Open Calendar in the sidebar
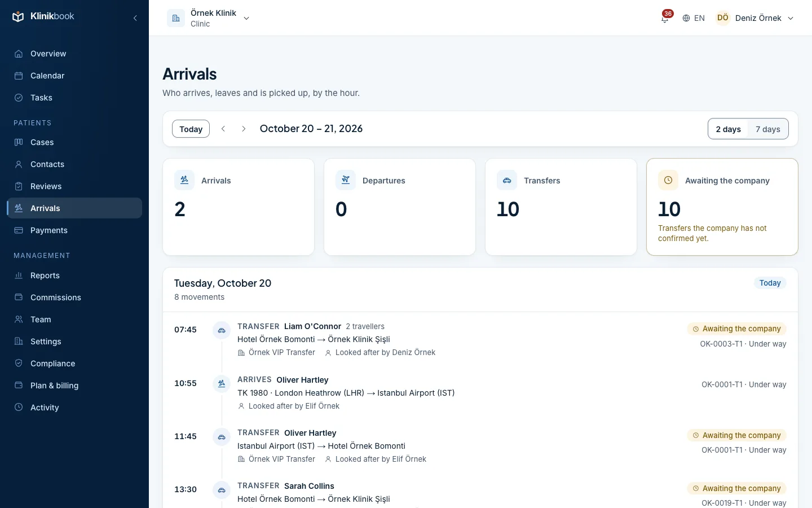The image size is (812, 508). click(74, 76)
